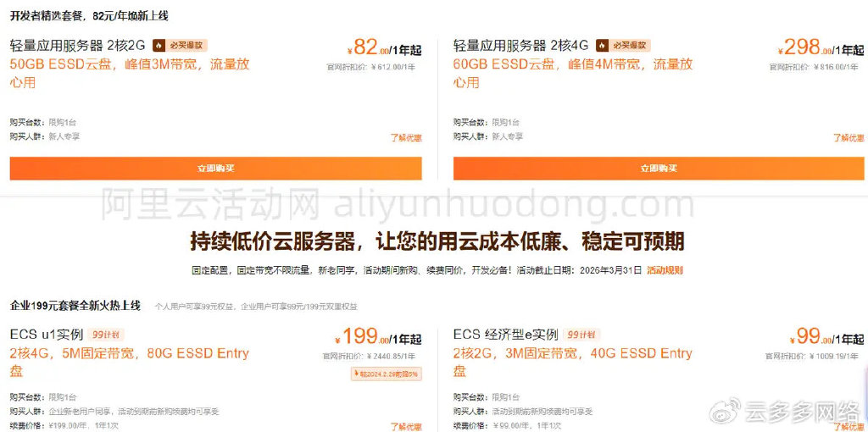Click 续费价格 ¥199.00/年 text
This screenshot has height=432, width=868.
click(64, 426)
